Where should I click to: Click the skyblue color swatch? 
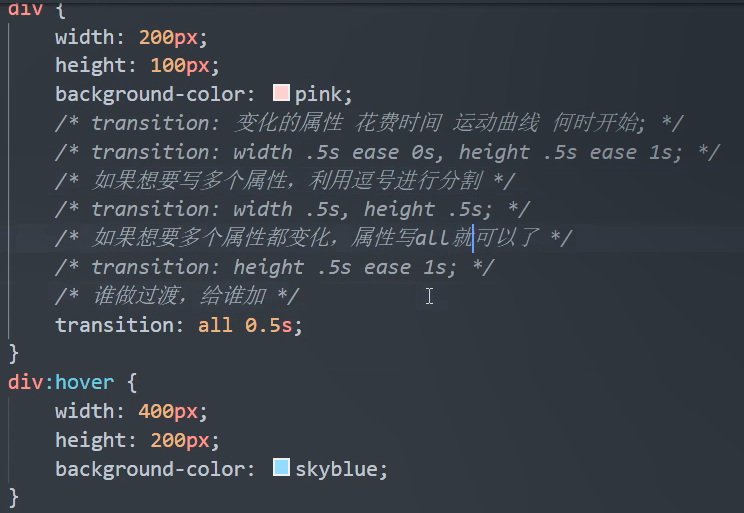click(281, 468)
